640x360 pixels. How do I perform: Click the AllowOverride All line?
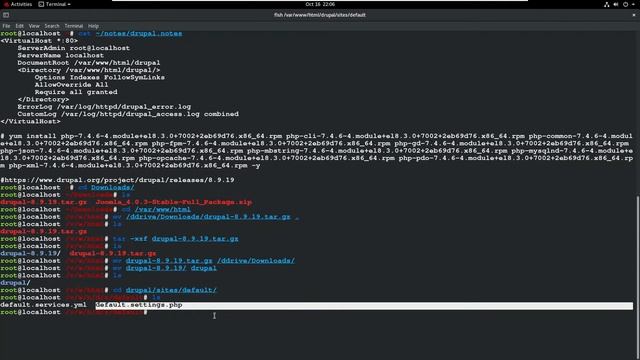[x=71, y=85]
